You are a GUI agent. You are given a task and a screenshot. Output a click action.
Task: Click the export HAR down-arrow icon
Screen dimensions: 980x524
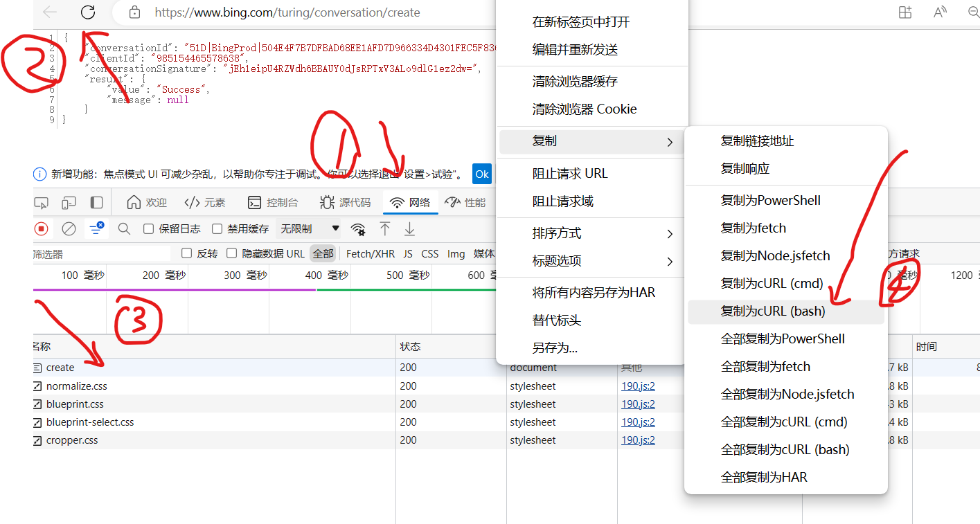coord(410,228)
